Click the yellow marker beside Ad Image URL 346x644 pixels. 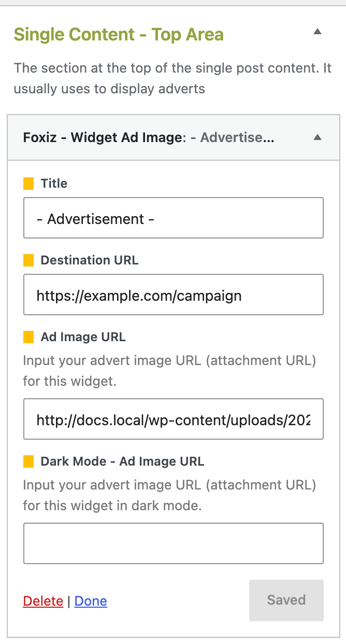(28, 337)
